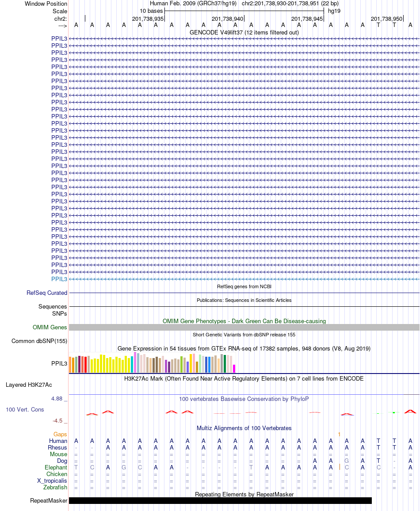Click the magenta last bar in GTEx chart
The height and width of the screenshot is (511, 420).
coord(234,369)
